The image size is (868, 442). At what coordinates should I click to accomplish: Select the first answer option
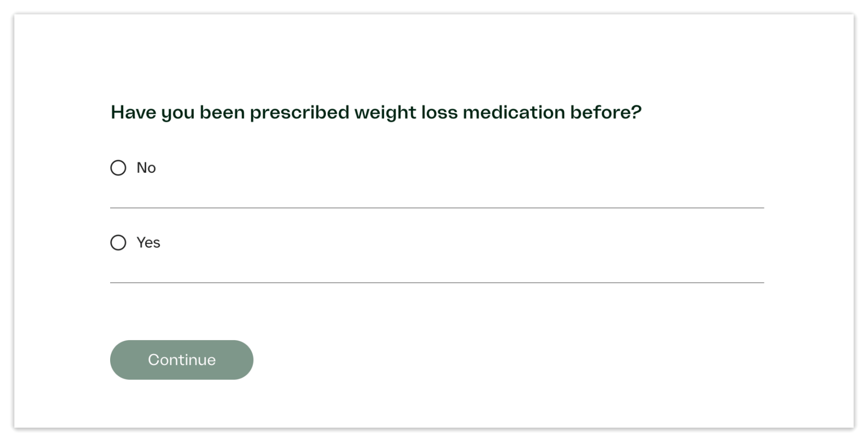[118, 167]
